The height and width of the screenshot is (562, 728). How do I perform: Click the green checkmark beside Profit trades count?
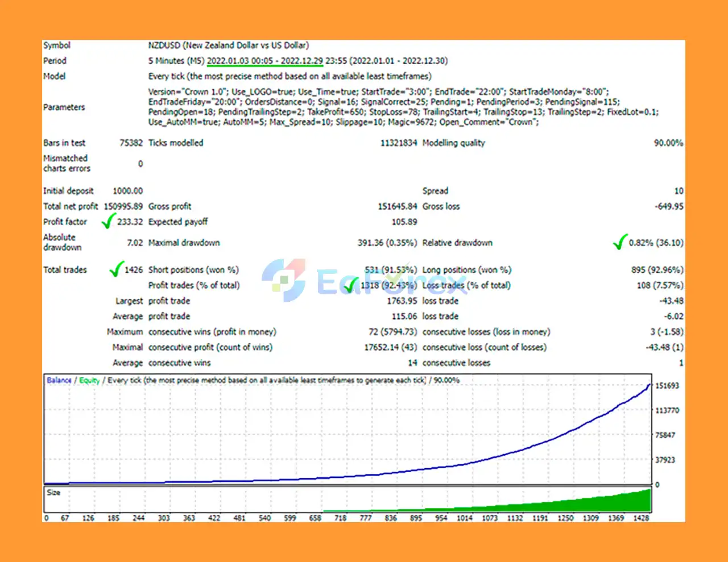[351, 285]
